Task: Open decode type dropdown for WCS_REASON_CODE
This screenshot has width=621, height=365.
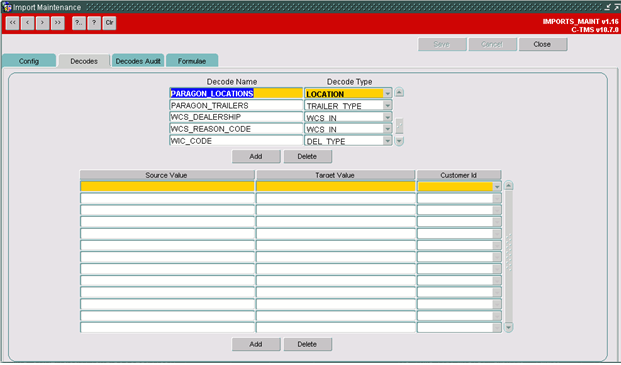Action: tap(388, 129)
